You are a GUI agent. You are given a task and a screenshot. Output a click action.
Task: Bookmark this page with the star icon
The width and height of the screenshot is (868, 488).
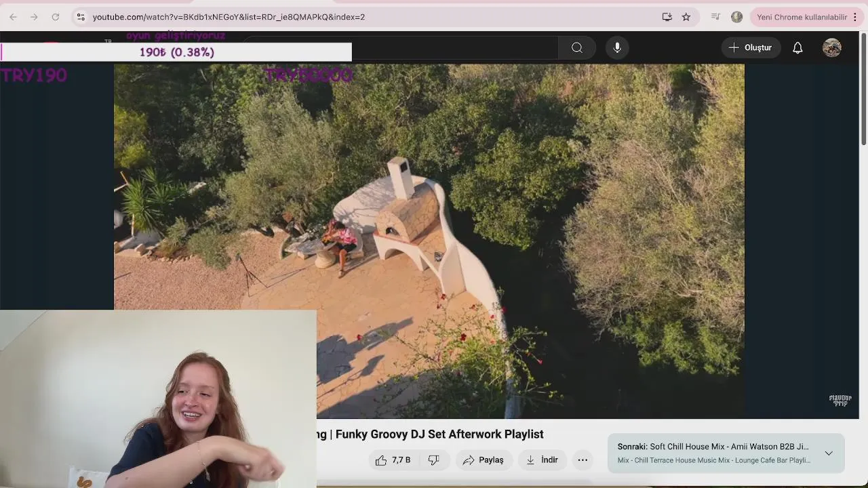pos(686,17)
